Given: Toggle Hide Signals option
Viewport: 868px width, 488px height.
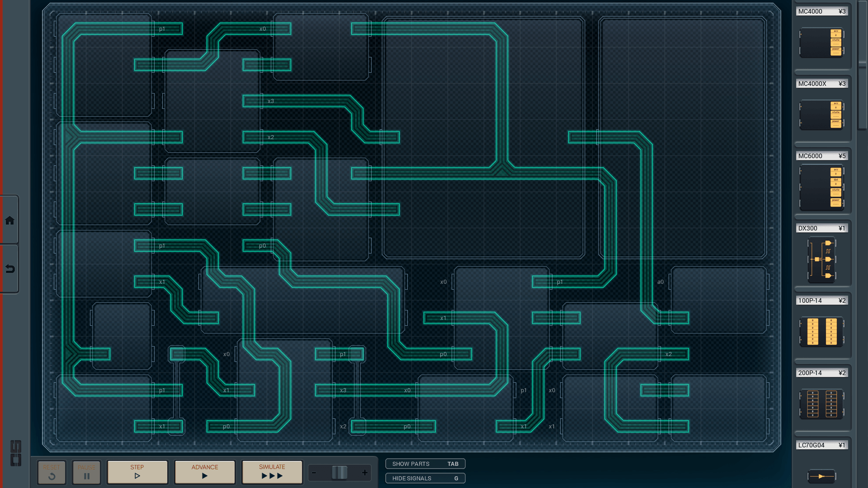Looking at the screenshot, I should point(425,478).
